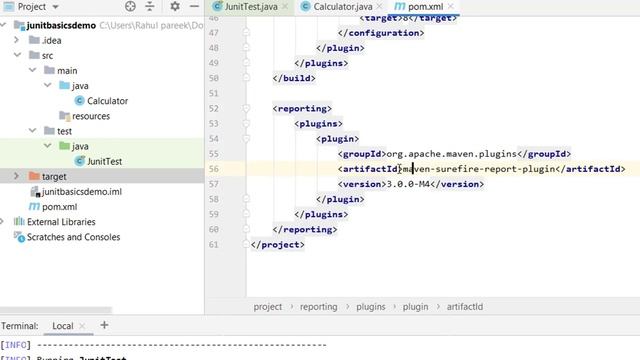Click the main folder icon
Screen dimensions: 640x360
pos(49,70)
